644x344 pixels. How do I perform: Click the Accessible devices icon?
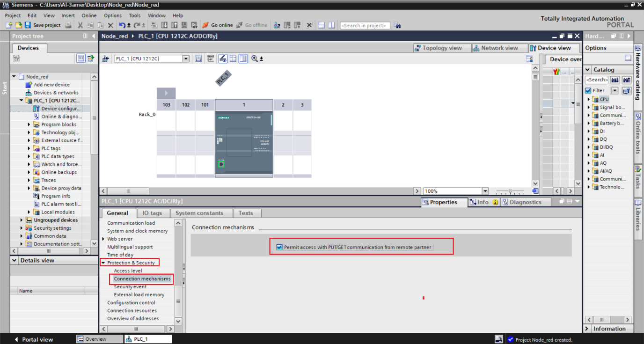coord(276,25)
